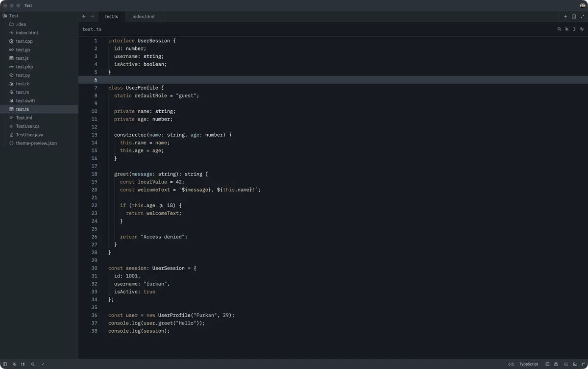
Task: Click the 'interface UserSession {' line
Action: click(x=142, y=41)
